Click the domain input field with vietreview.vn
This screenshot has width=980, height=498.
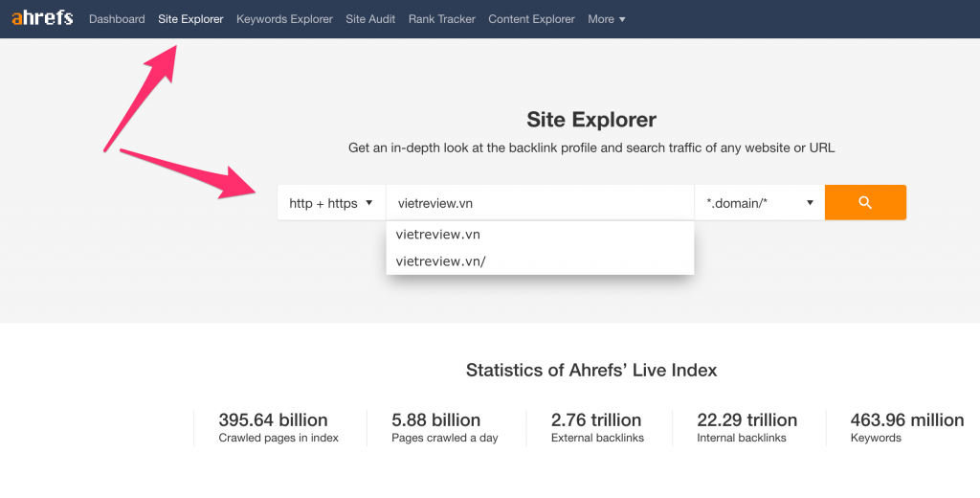click(x=540, y=203)
